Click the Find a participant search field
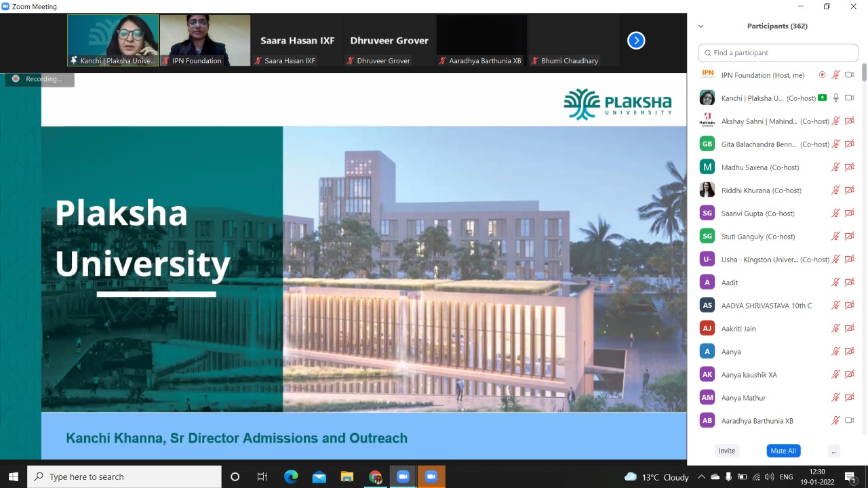This screenshot has height=488, width=868. point(778,53)
